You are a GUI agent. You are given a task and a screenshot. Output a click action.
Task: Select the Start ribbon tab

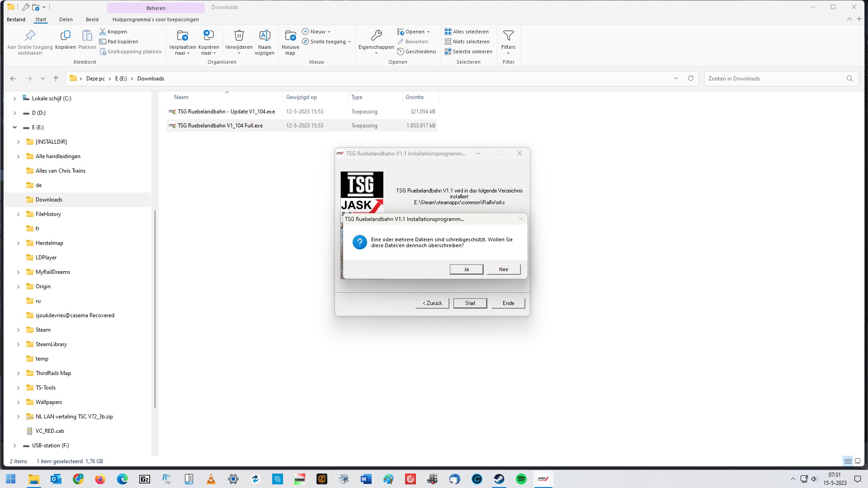click(x=40, y=20)
